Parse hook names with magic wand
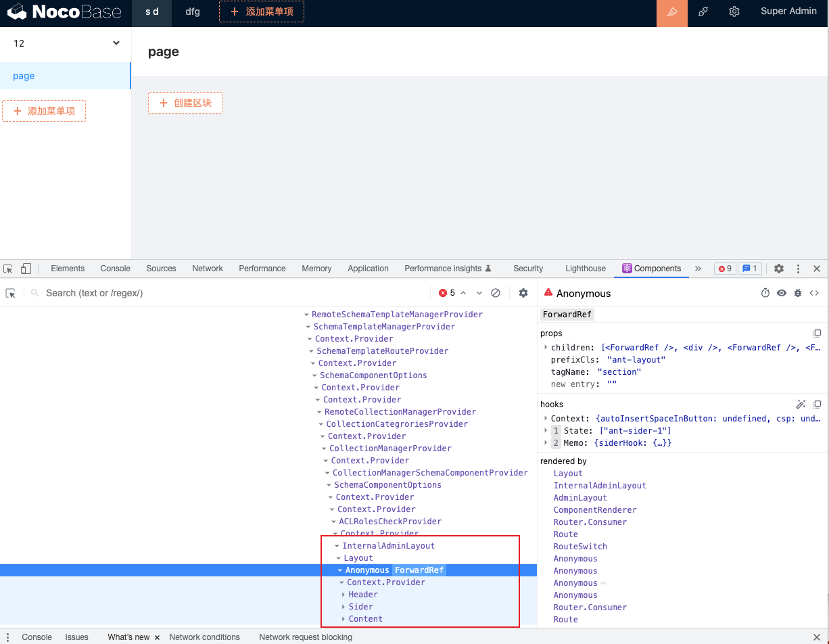Image resolution: width=829 pixels, height=644 pixels. point(801,405)
